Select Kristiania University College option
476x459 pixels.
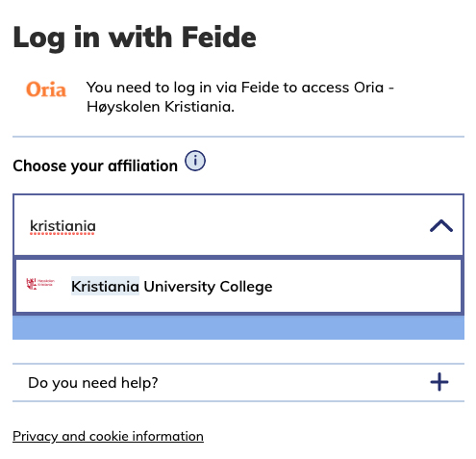(x=238, y=286)
